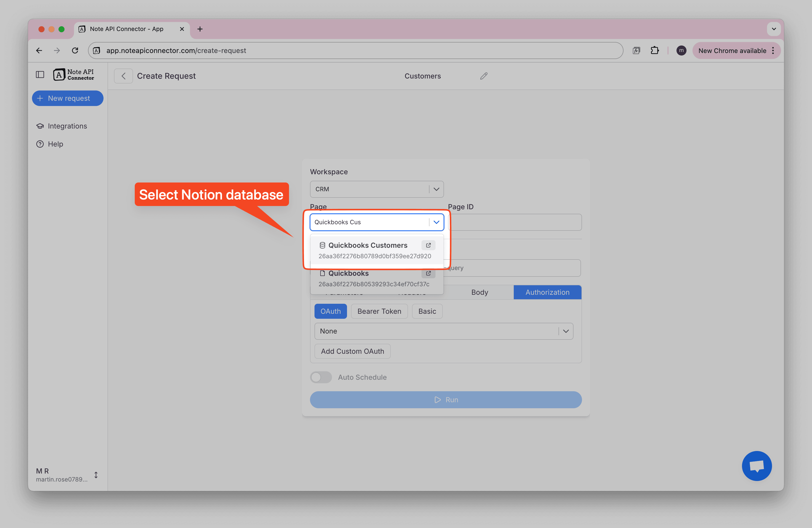Open the chat support bubble
This screenshot has width=812, height=528.
coord(756,466)
